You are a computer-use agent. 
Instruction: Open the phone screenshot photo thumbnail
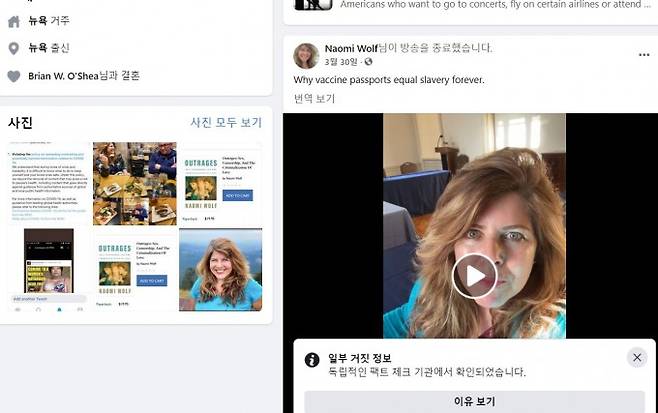49,270
